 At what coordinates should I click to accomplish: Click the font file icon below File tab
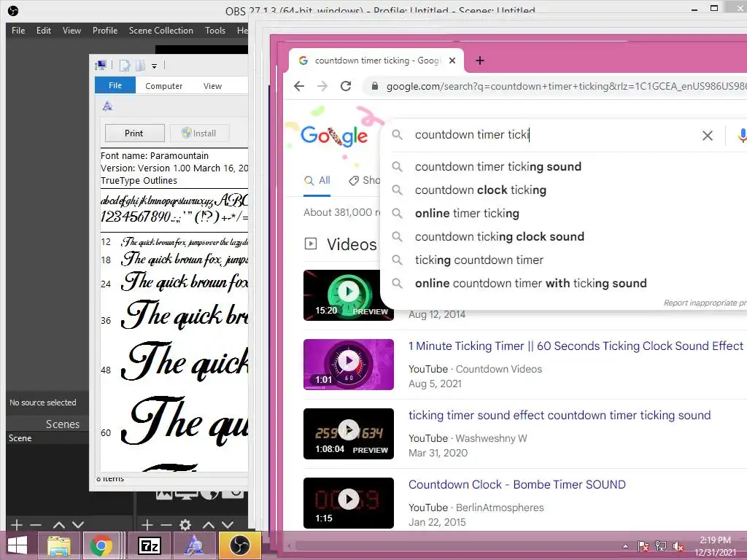click(x=107, y=106)
